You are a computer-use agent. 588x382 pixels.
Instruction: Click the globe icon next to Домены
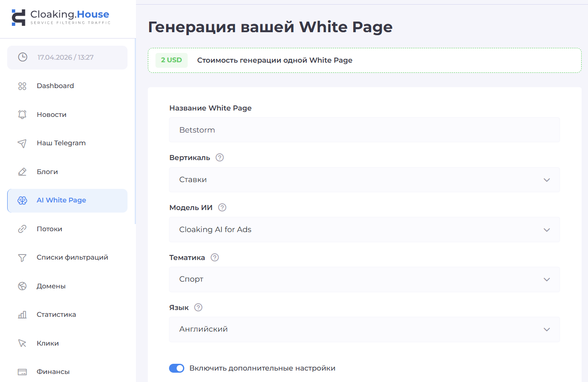click(x=22, y=286)
